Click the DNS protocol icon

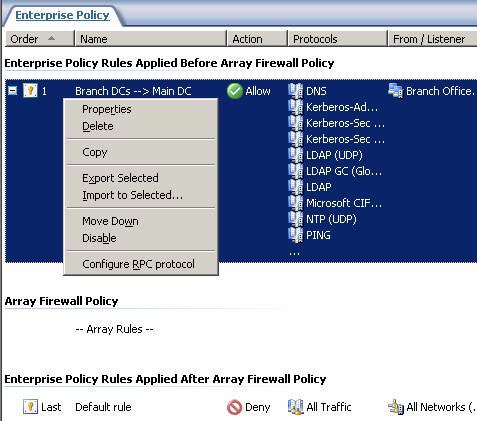pyautogui.click(x=295, y=91)
